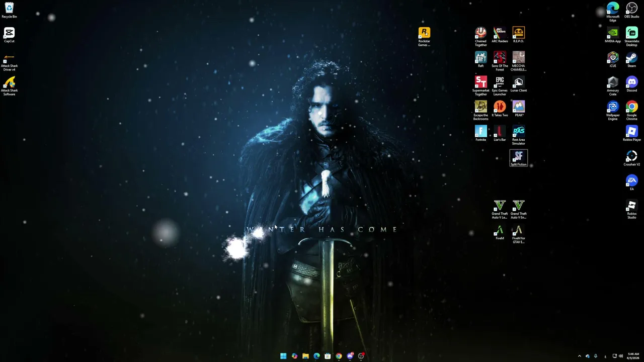Switch to Discord in the taskbar
Screen dimensions: 644x362
(350, 356)
